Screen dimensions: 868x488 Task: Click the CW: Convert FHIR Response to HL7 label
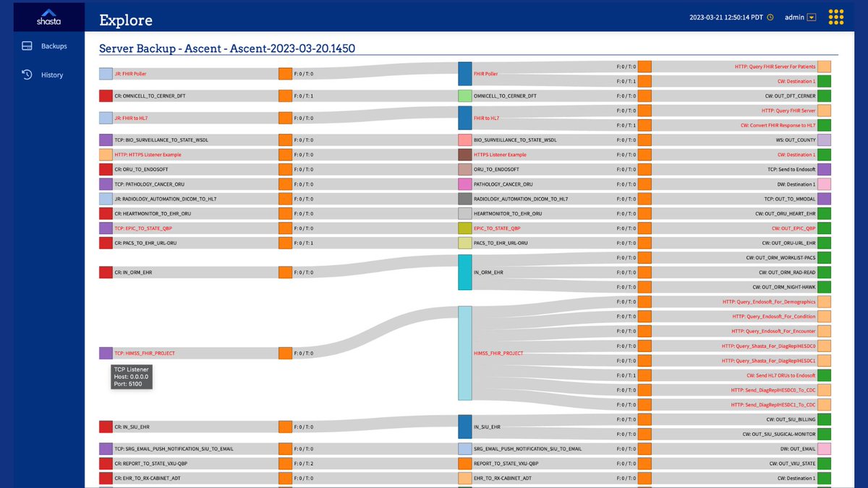click(778, 125)
